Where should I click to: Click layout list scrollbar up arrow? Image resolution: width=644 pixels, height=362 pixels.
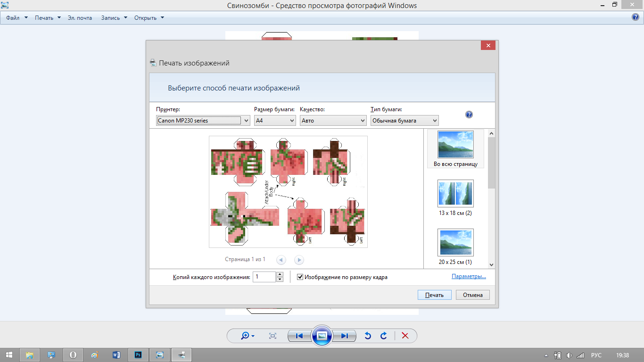491,133
